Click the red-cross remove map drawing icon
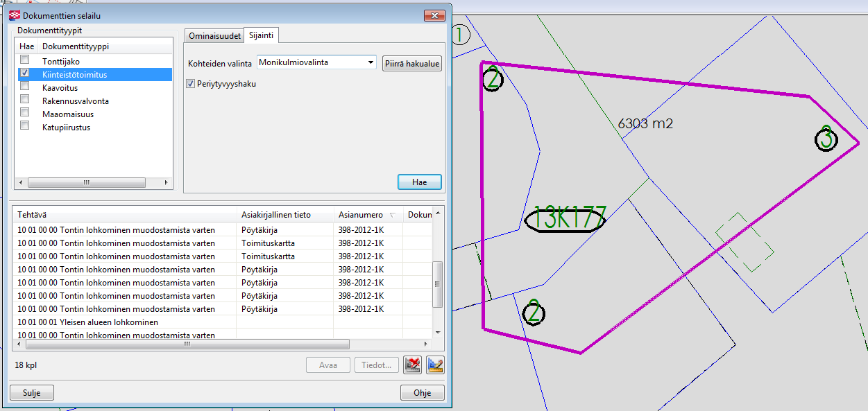 point(412,365)
